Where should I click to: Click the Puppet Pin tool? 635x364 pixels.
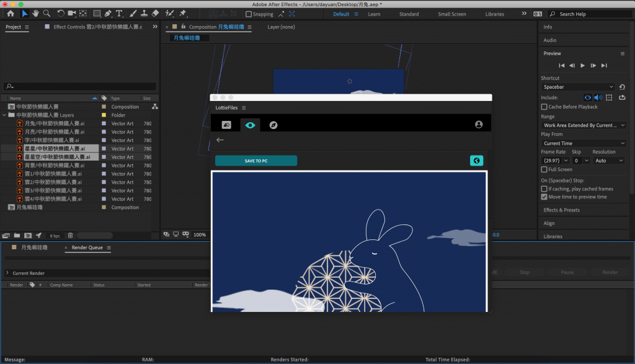click(183, 13)
